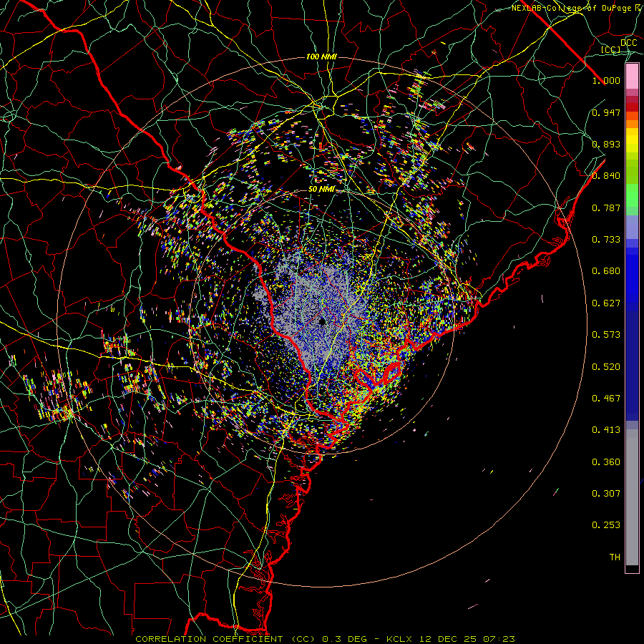The image size is (644, 644).
Task: Click the 100 NMI range ring label
Action: [321, 57]
